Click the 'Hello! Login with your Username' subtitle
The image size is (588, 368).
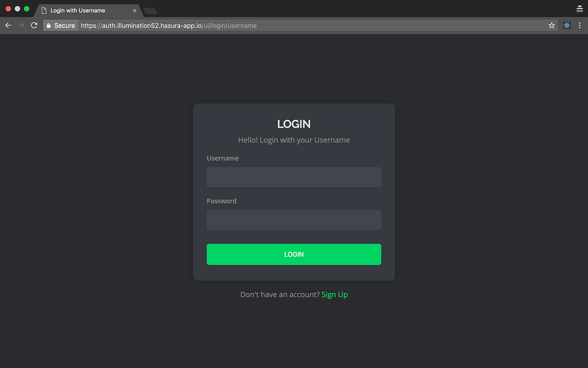click(x=294, y=140)
